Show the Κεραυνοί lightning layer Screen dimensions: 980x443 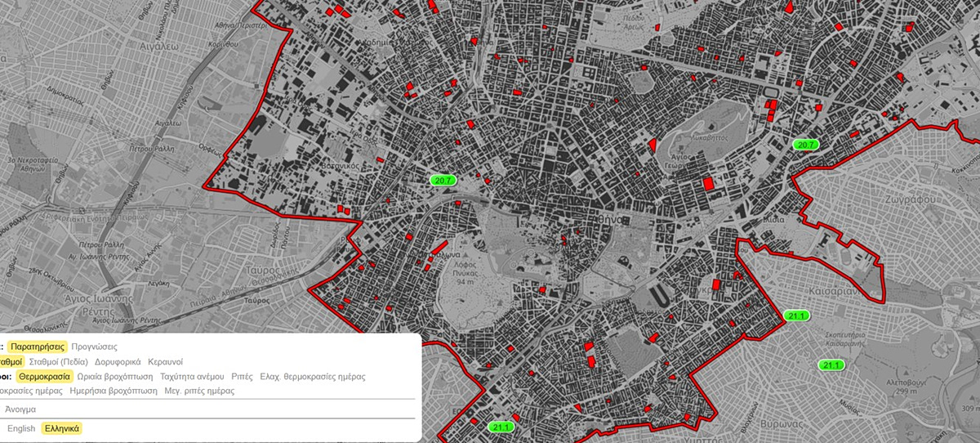(x=166, y=361)
